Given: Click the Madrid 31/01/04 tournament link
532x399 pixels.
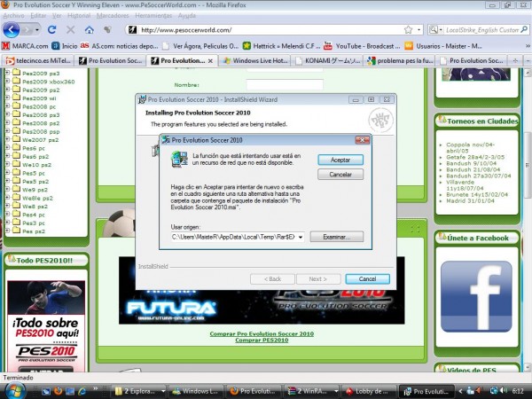Looking at the screenshot, I should pyautogui.click(x=470, y=201).
